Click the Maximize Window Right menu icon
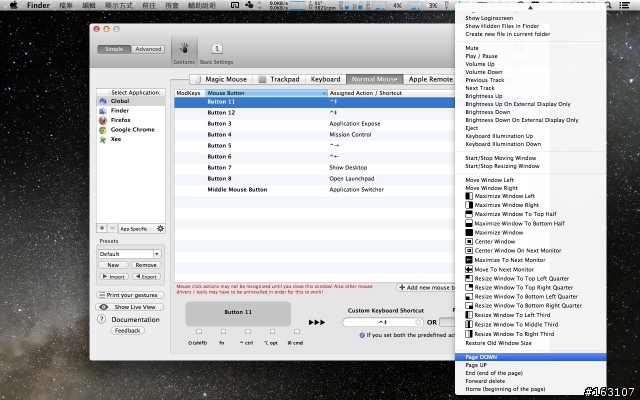The image size is (640, 400). tap(469, 205)
